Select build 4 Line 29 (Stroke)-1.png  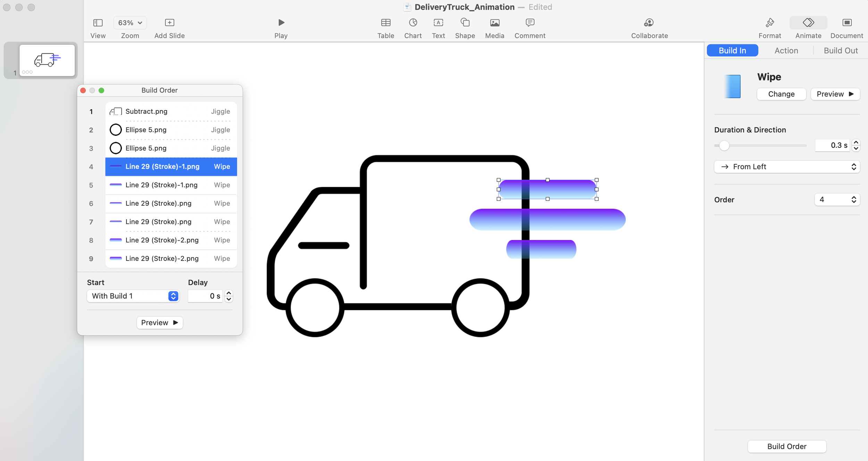[x=171, y=167]
